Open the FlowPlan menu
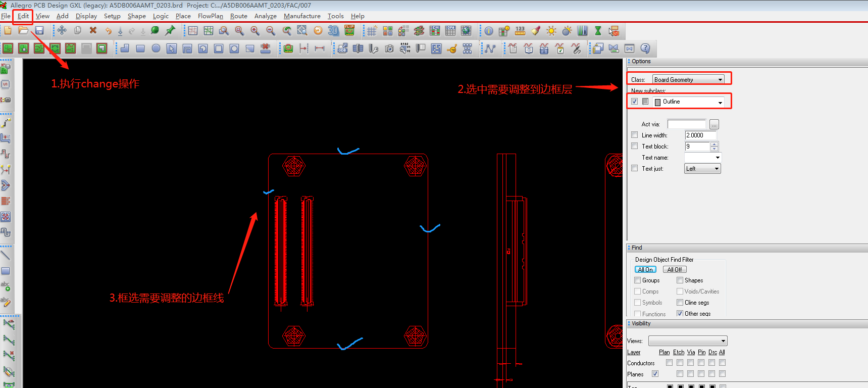The height and width of the screenshot is (388, 868). pyautogui.click(x=211, y=16)
